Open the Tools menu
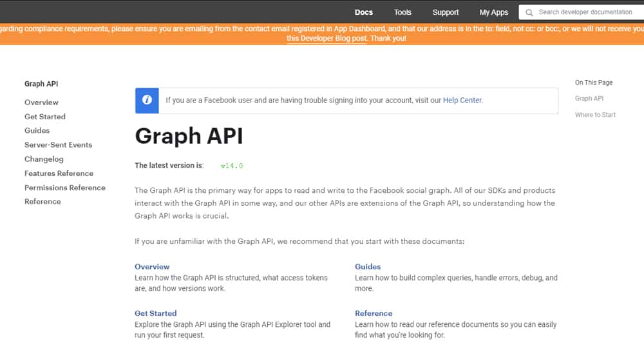 (x=402, y=12)
